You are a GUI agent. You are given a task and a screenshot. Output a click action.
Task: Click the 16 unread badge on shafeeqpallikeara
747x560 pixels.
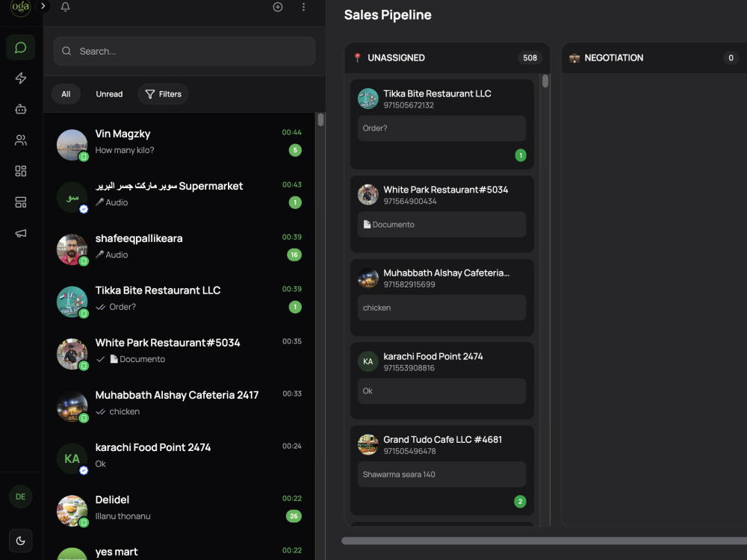point(294,255)
